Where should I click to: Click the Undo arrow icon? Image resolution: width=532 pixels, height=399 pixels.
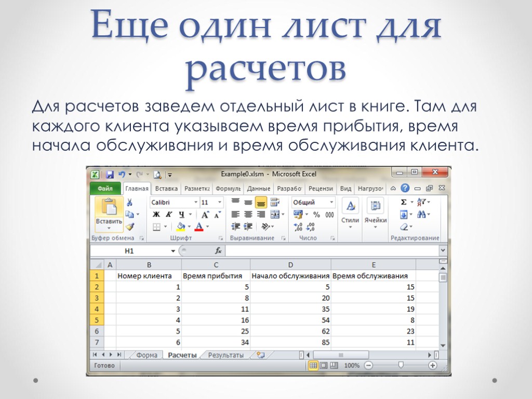click(122, 175)
